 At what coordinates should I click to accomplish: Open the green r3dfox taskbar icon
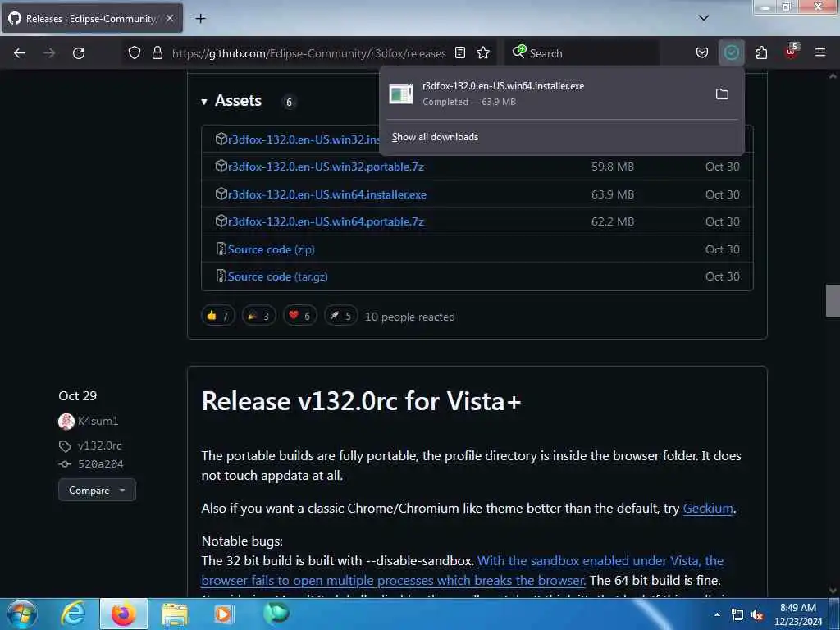coord(276,613)
